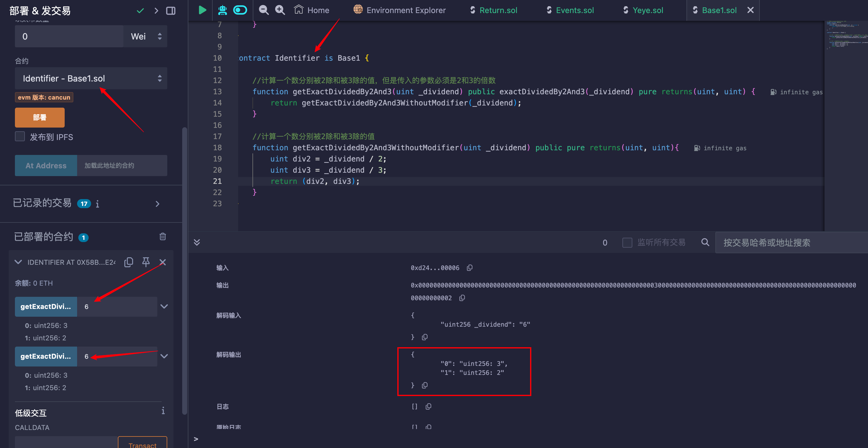Call the second getExactDivi... function button
This screenshot has height=448, width=868.
46,356
